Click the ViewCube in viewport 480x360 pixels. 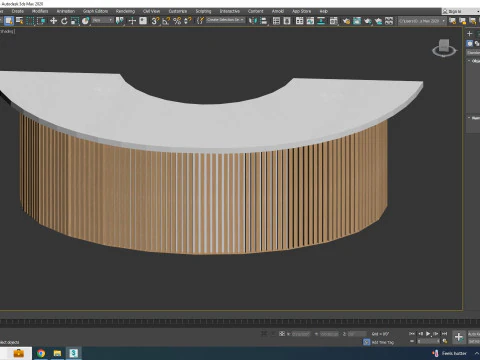point(444,48)
